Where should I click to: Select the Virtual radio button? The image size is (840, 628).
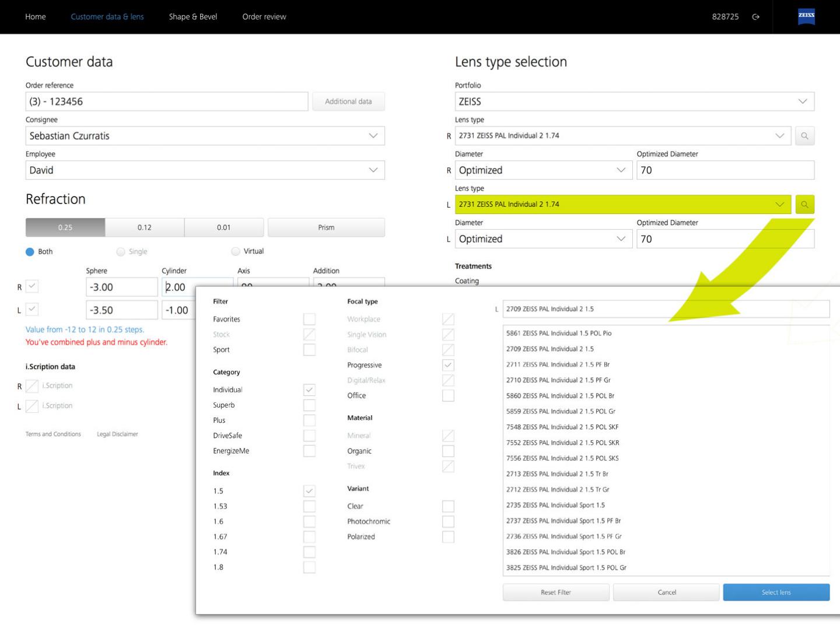pos(236,251)
